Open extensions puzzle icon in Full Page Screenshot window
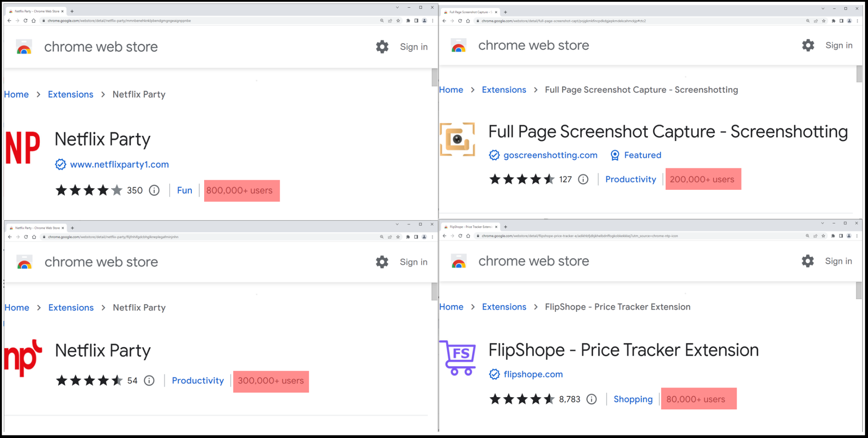Screen dimensions: 868x438 (833, 21)
